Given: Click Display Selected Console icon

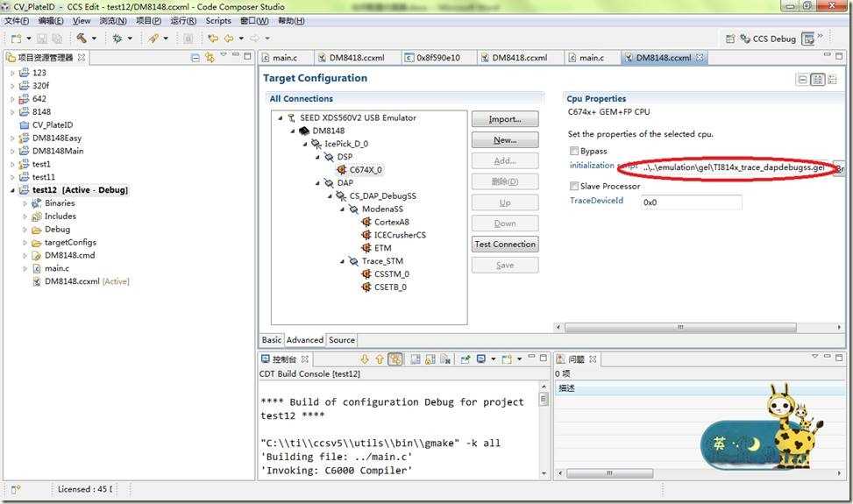Looking at the screenshot, I should click(x=481, y=359).
